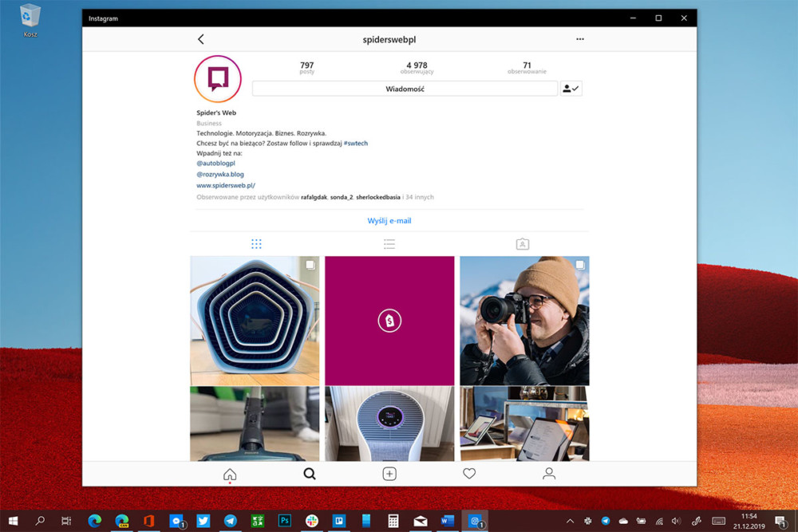Open the Kosz recycle bin on desktop
798x532 pixels.
30,21
